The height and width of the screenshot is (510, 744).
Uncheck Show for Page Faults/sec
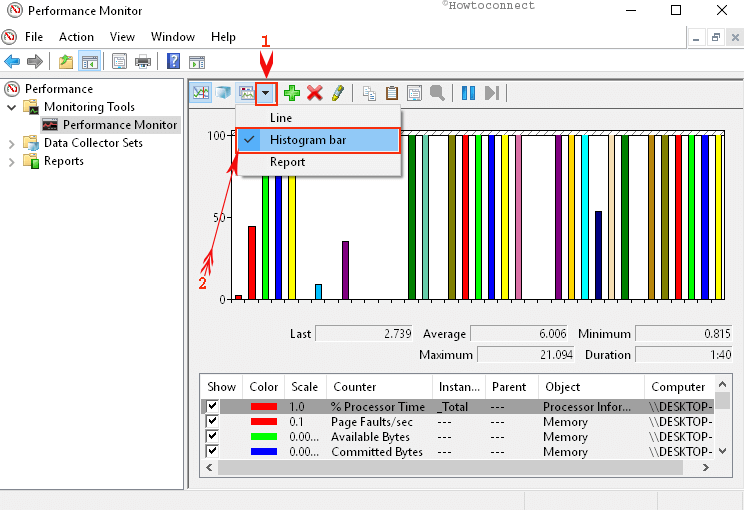212,421
